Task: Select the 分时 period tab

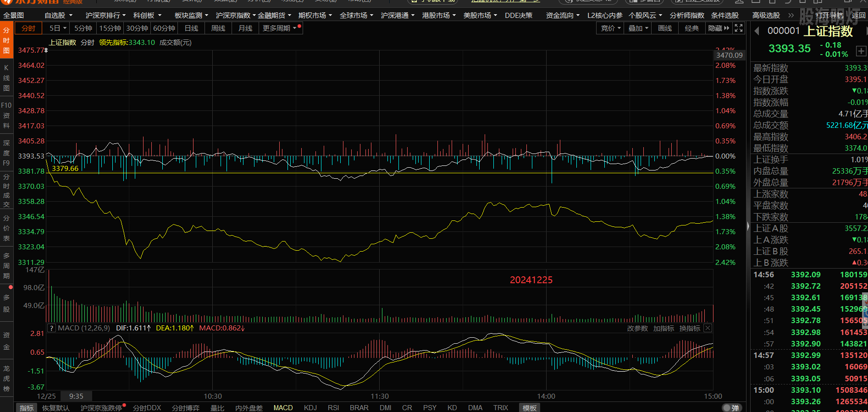Action: point(28,28)
